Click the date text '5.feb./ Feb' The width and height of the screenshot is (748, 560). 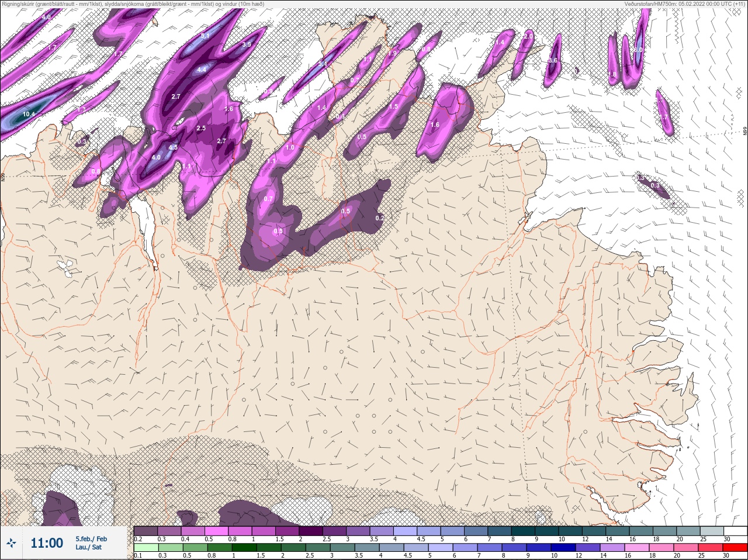click(x=91, y=539)
